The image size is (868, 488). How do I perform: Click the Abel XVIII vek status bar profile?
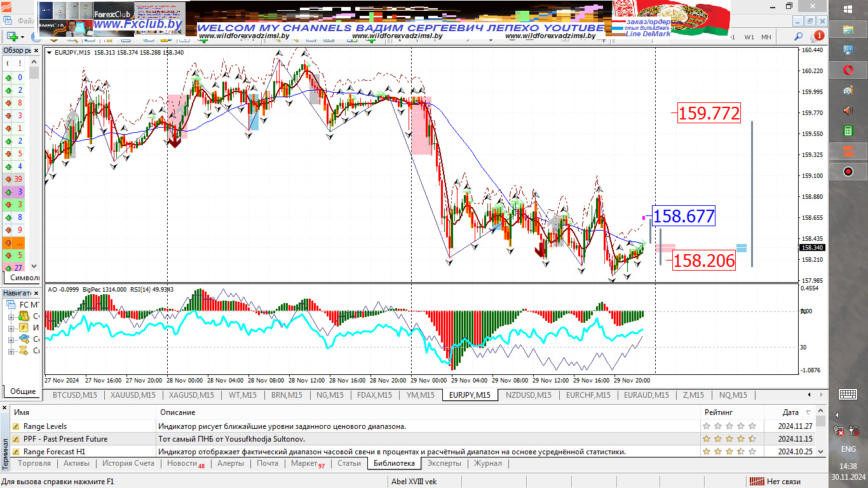pyautogui.click(x=414, y=482)
